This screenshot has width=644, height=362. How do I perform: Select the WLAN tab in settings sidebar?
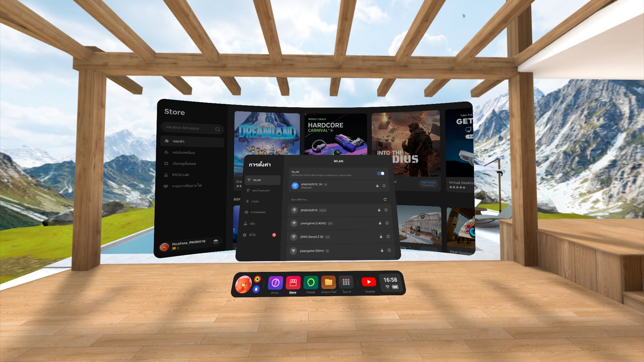click(x=263, y=180)
